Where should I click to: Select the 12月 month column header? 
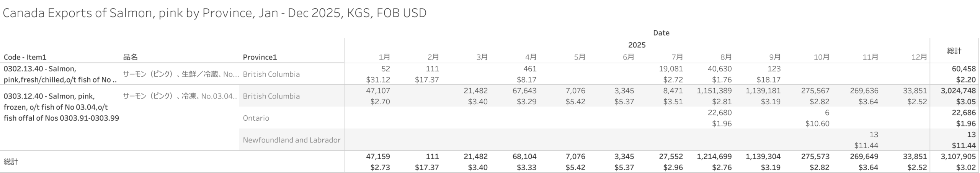(919, 57)
